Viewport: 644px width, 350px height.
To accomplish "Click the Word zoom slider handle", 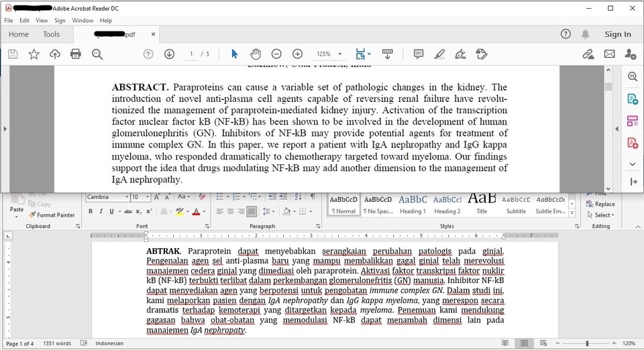I will 588,343.
